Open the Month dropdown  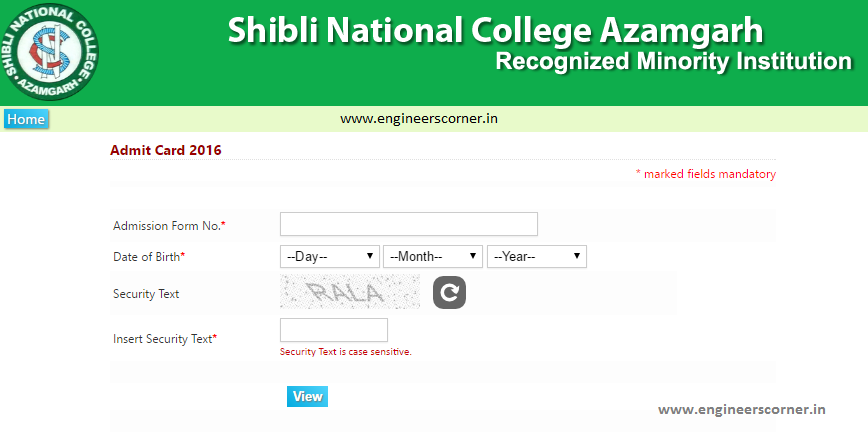tap(433, 257)
